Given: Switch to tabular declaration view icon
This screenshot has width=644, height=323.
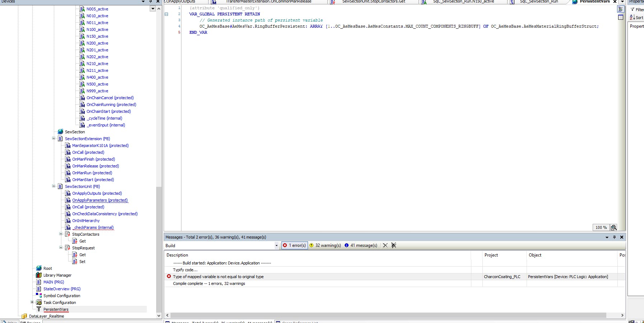Looking at the screenshot, I should tap(621, 17).
